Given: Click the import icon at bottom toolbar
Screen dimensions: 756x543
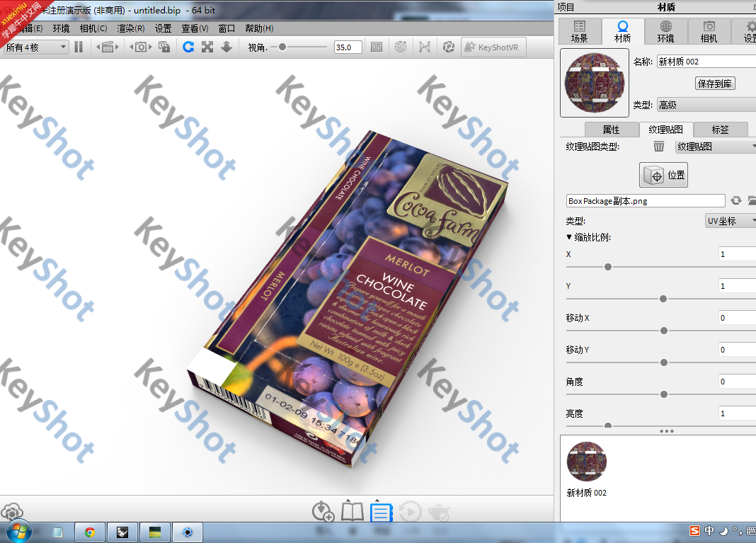Looking at the screenshot, I should (x=323, y=512).
